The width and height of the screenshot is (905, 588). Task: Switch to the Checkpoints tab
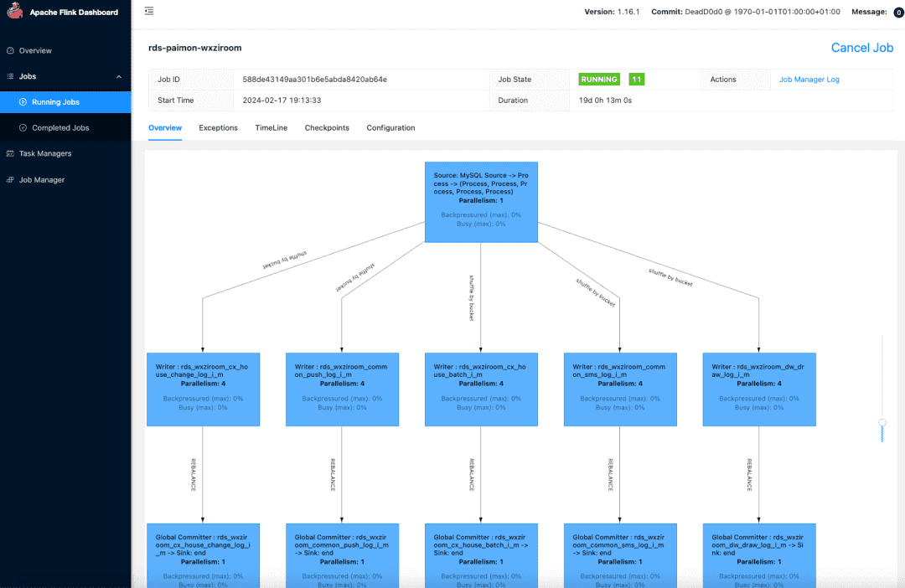[327, 128]
